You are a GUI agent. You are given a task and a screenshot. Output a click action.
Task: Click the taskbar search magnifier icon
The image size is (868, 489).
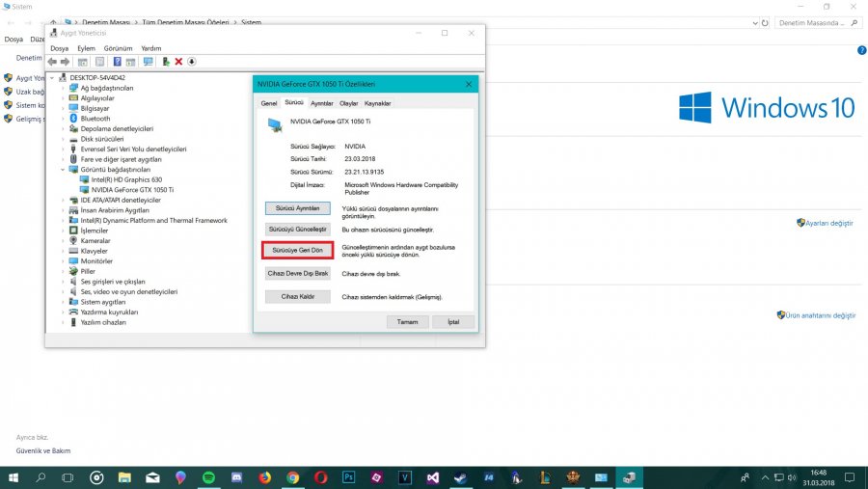41,477
